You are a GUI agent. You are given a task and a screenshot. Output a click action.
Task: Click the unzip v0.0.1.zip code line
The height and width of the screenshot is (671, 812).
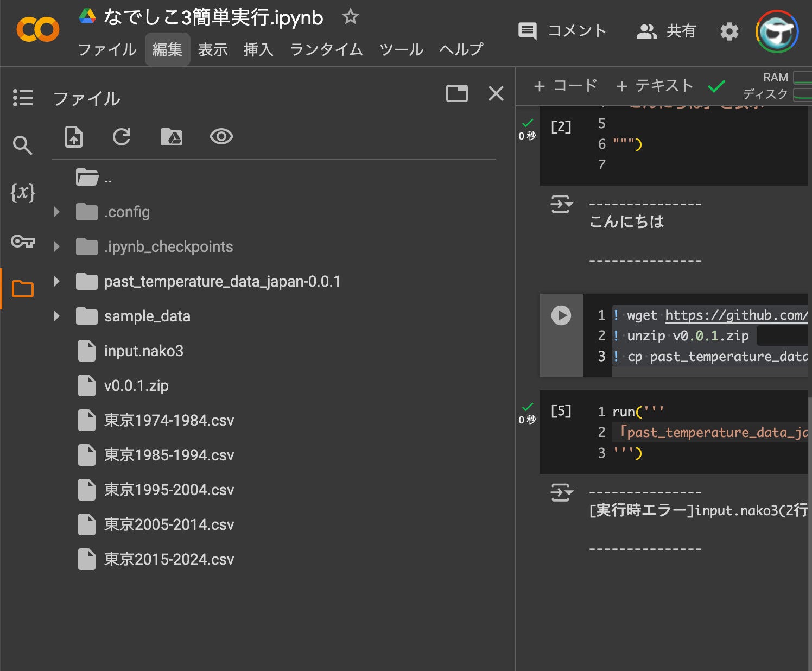pos(682,336)
